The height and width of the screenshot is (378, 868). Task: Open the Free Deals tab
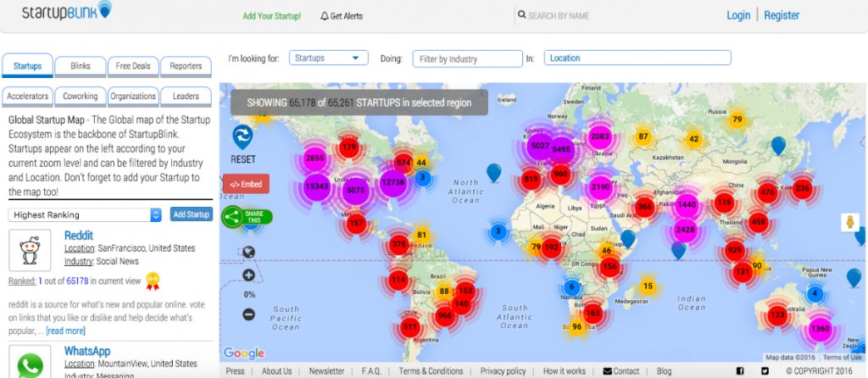tap(133, 66)
